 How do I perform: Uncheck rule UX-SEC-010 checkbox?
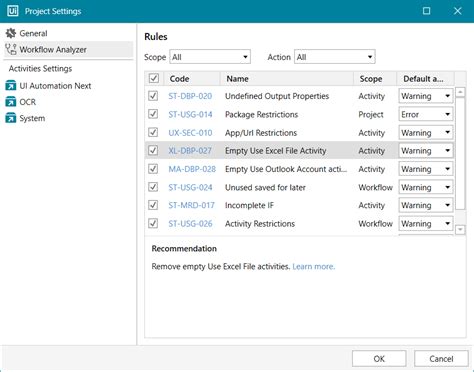click(153, 132)
